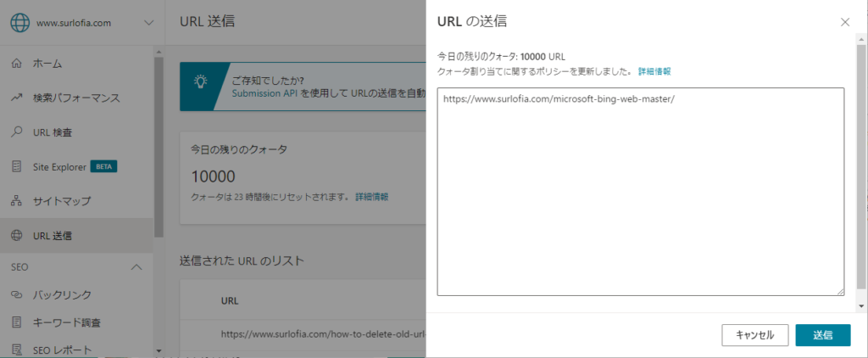Click the sitemap hierarchy icon

[17, 201]
